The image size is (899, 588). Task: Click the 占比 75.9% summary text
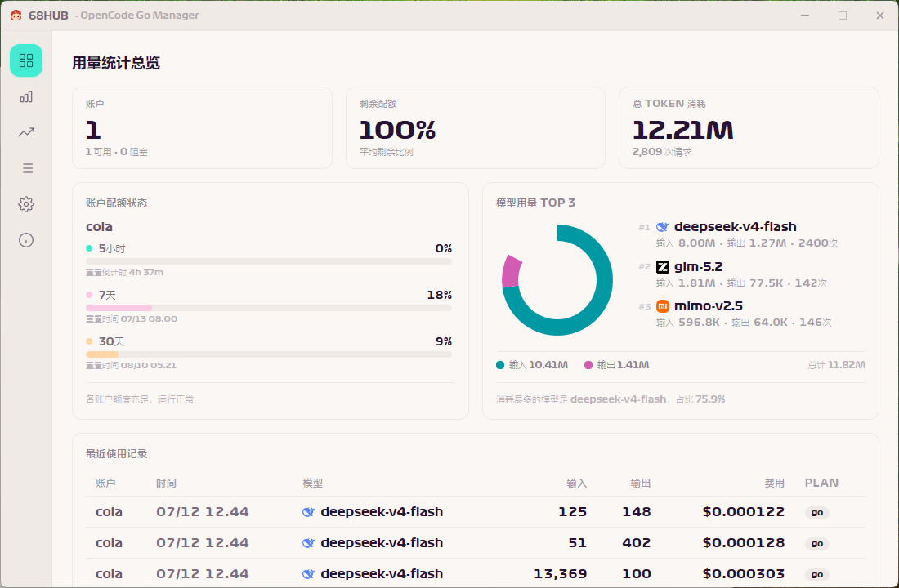click(700, 399)
